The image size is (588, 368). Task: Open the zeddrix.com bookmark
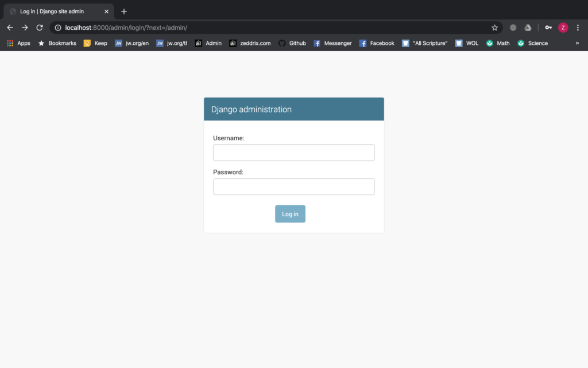point(250,43)
